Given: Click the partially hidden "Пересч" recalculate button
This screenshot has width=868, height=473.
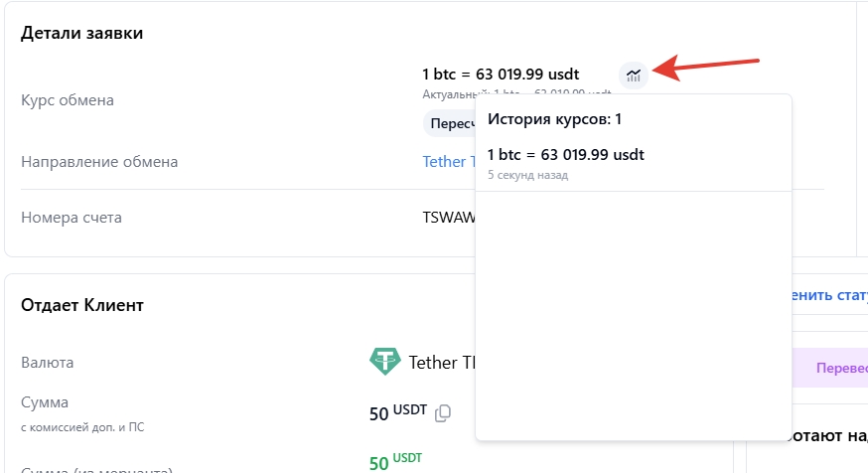Looking at the screenshot, I should [x=449, y=123].
